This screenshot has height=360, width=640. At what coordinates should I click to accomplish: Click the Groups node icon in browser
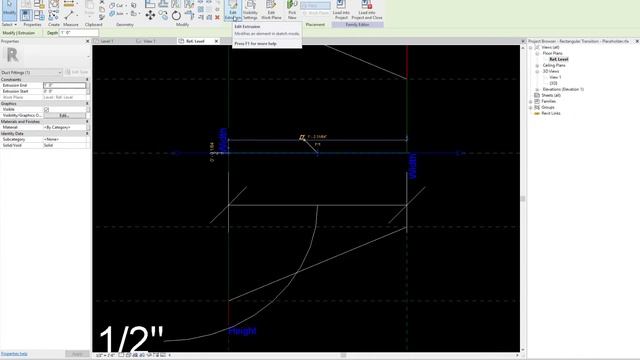537,107
